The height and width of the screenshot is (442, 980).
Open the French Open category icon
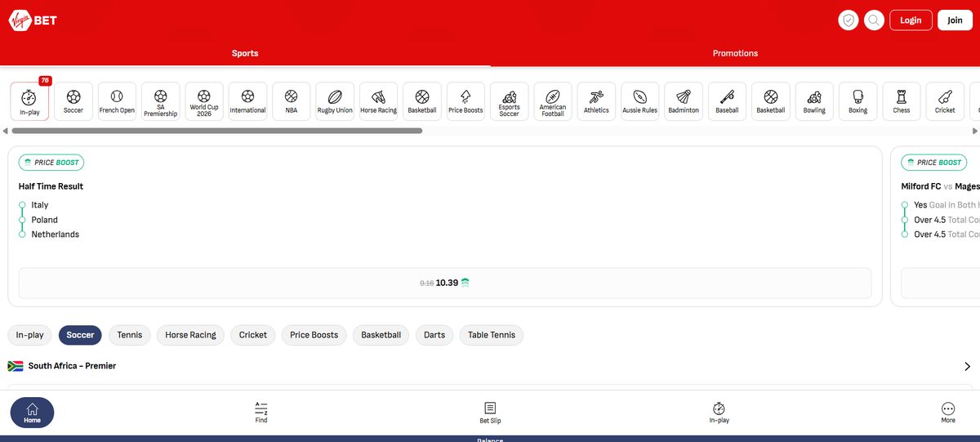point(117,101)
